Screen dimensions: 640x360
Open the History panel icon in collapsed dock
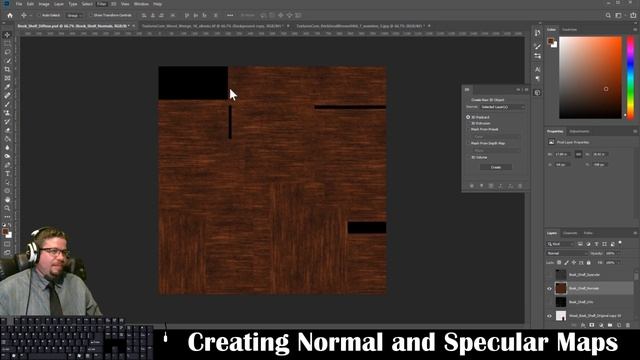point(538,33)
